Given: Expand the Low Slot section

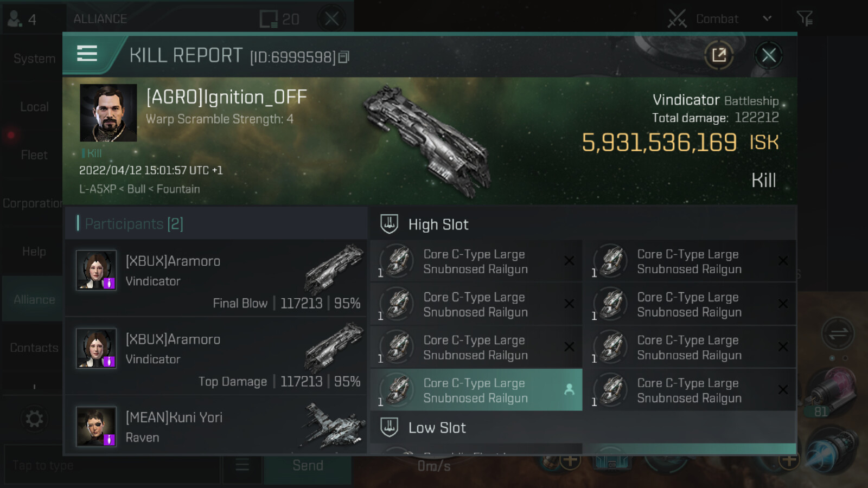Looking at the screenshot, I should tap(583, 427).
